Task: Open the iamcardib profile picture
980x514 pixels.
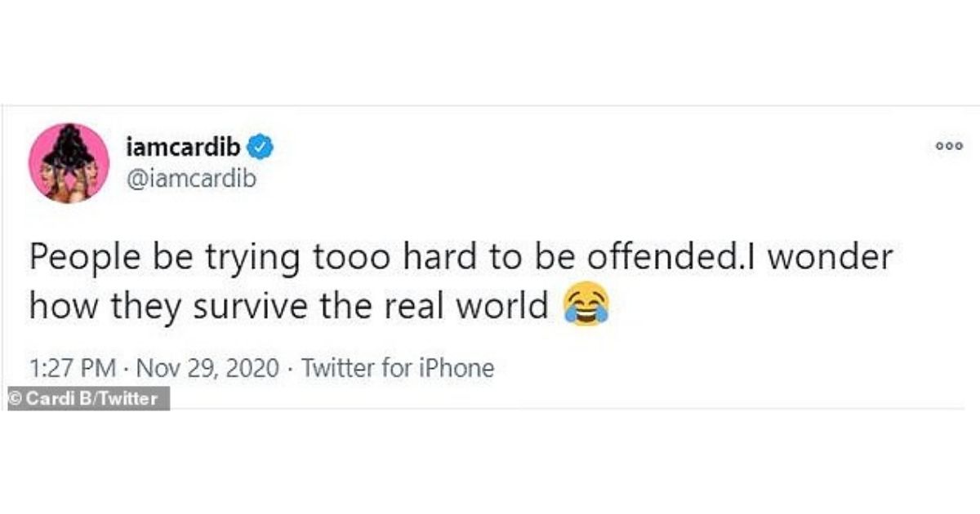Action: click(x=69, y=163)
